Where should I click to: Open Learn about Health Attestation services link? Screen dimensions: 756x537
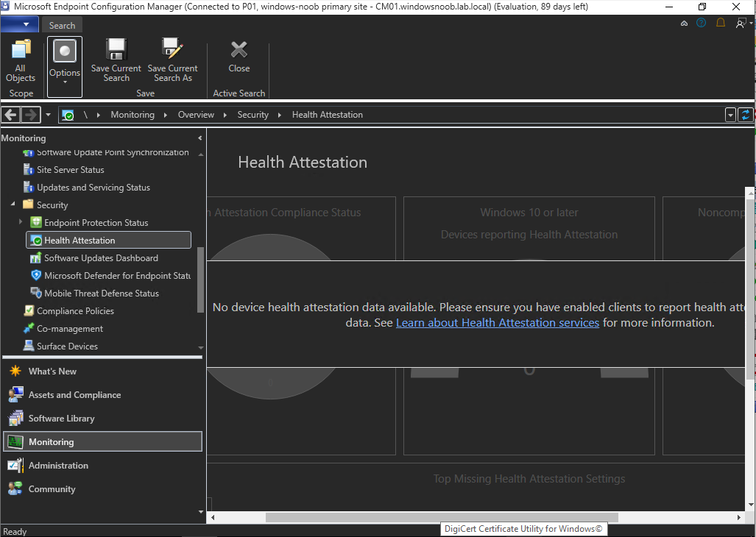pyautogui.click(x=498, y=323)
